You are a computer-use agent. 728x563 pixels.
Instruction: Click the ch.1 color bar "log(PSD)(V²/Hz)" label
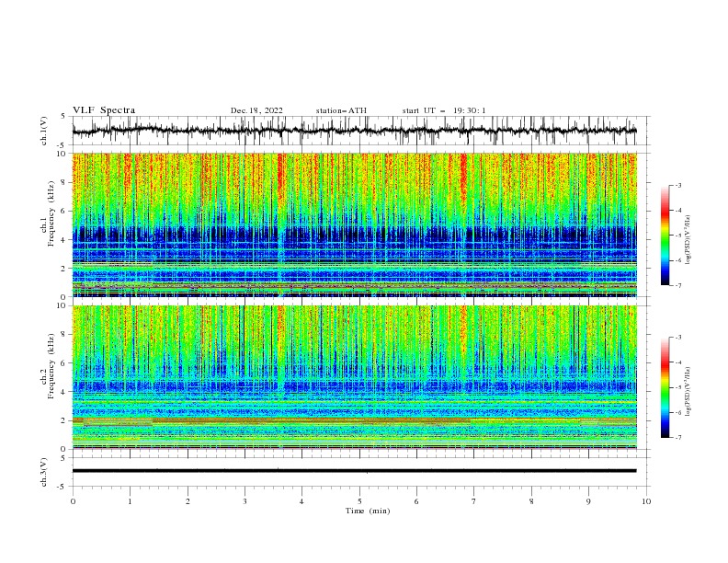click(x=688, y=240)
